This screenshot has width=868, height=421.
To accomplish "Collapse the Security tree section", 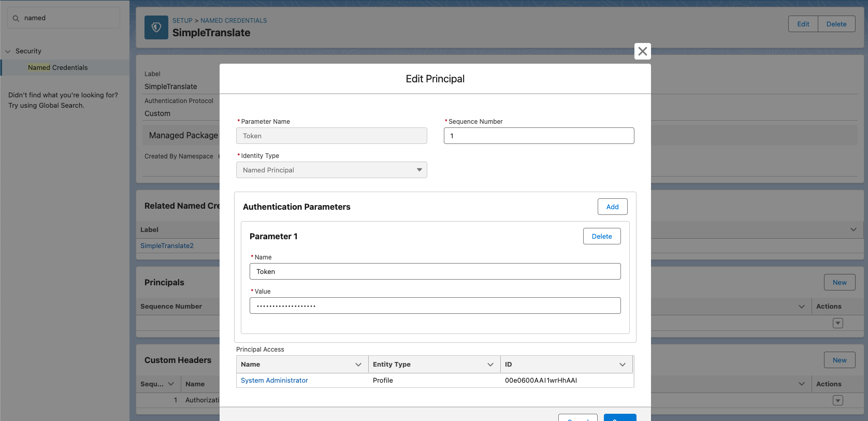I will pyautogui.click(x=8, y=51).
